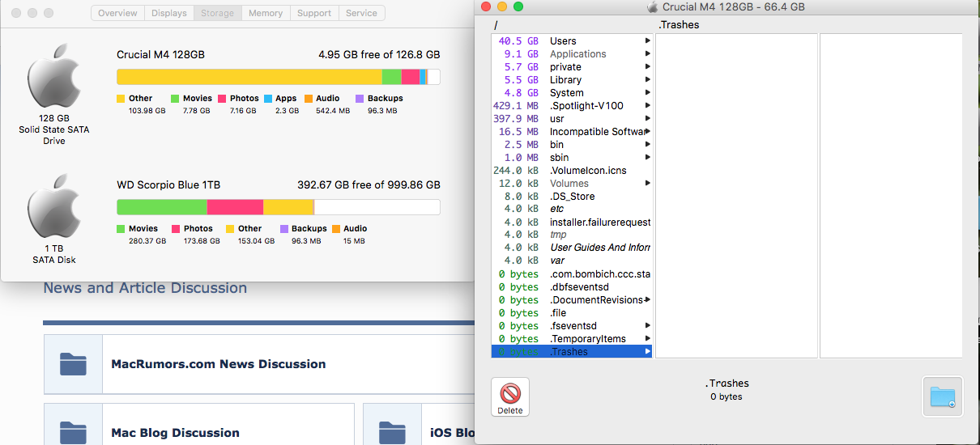
Task: Select the .com.bombich.ccc file
Action: pyautogui.click(x=572, y=273)
